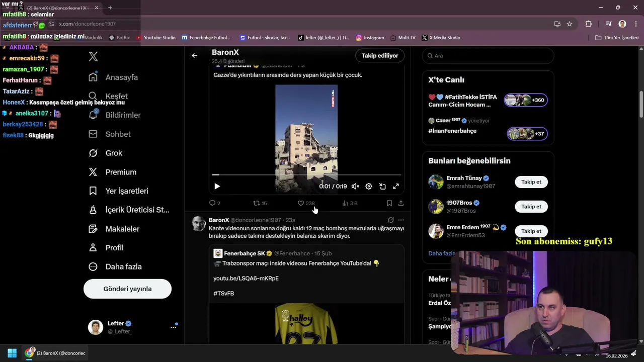Viewport: 644px width, 362px height.
Task: Bookmark the Gazze post
Action: coord(389,203)
